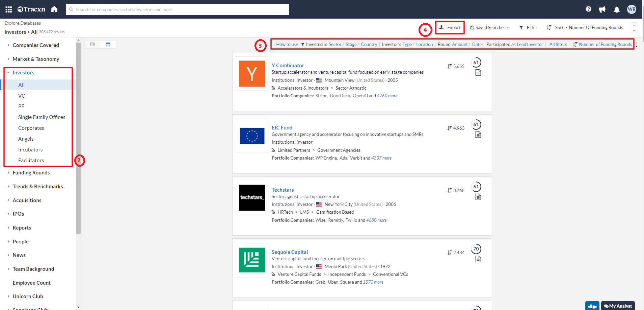Click the Y Combinator logo thumbnail
644x310 pixels.
click(252, 74)
